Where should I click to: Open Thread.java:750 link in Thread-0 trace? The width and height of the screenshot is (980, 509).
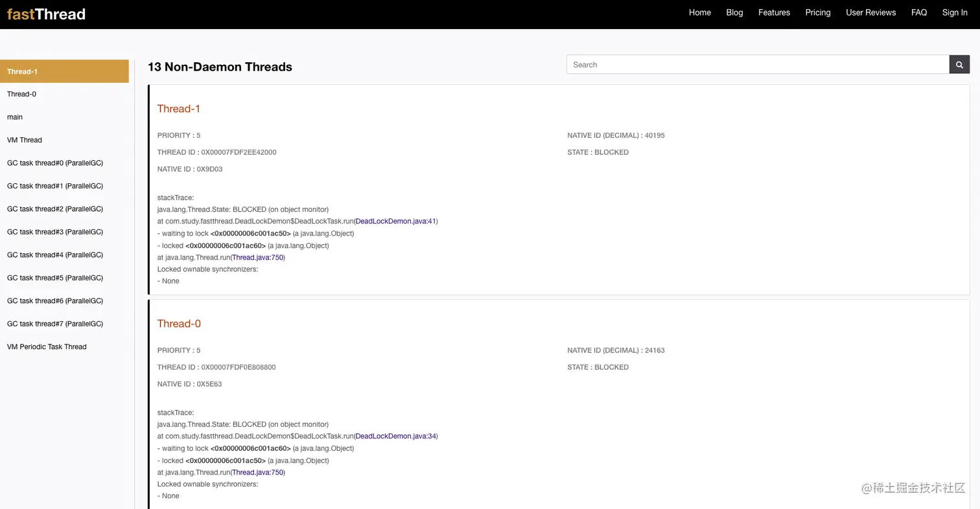[257, 473]
